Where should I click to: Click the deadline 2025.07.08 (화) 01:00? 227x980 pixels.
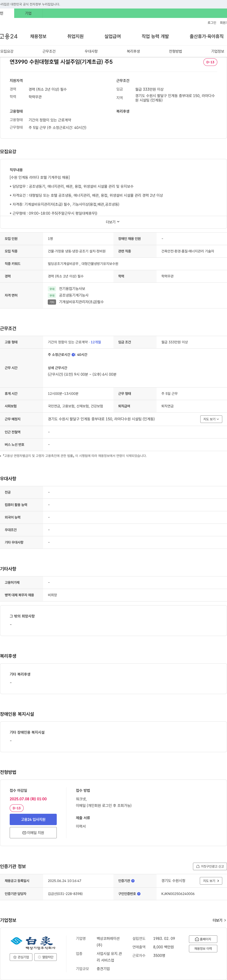coord(28,799)
